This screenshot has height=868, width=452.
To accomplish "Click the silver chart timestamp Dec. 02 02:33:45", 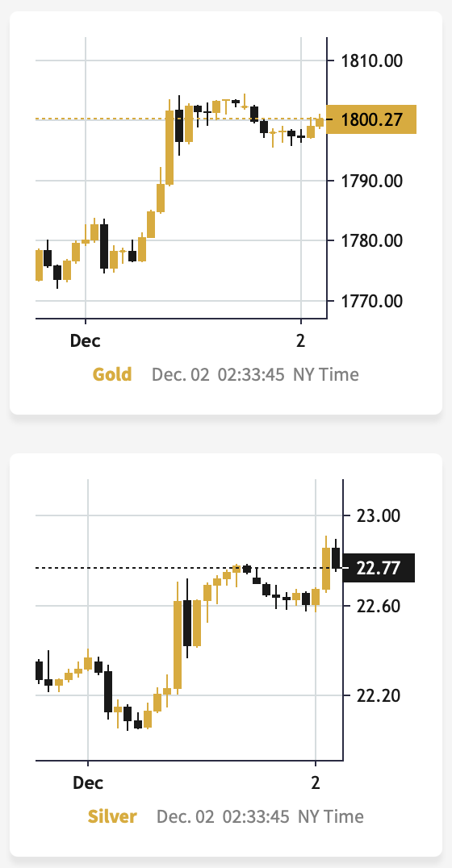I will pos(223,816).
